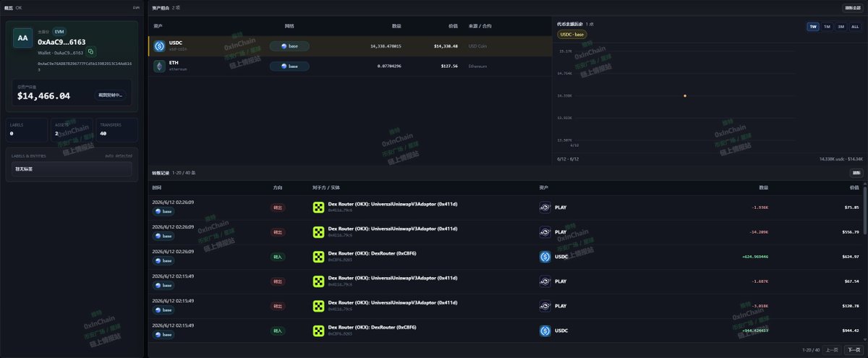Click the full wallet address text 0xAaC9e76AD...
This screenshot has height=358, width=868.
coord(85,65)
